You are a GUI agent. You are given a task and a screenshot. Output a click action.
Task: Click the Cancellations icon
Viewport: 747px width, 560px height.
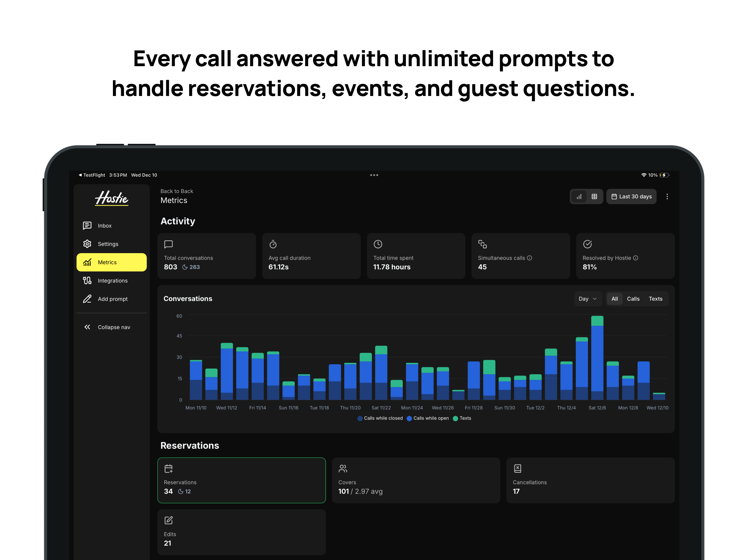[517, 469]
